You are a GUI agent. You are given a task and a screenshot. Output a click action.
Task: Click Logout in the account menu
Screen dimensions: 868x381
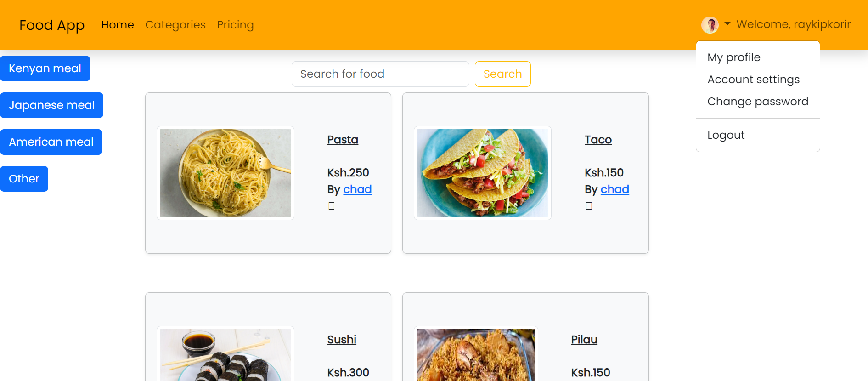tap(726, 135)
